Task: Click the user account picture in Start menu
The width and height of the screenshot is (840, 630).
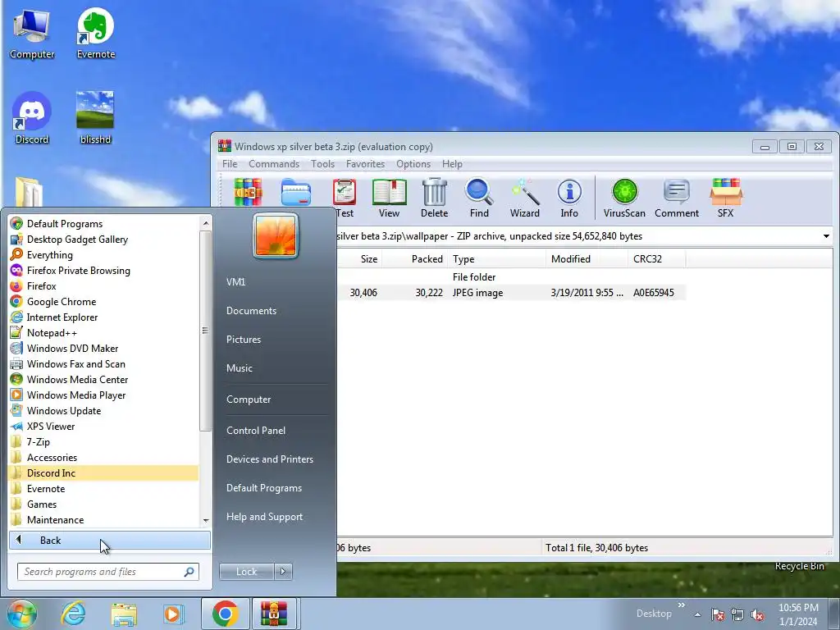Action: (x=276, y=235)
